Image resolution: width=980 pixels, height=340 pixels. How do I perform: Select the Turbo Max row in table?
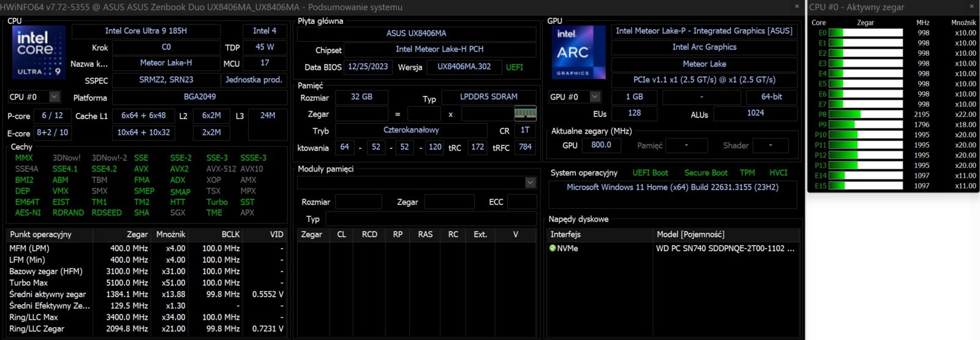28,282
